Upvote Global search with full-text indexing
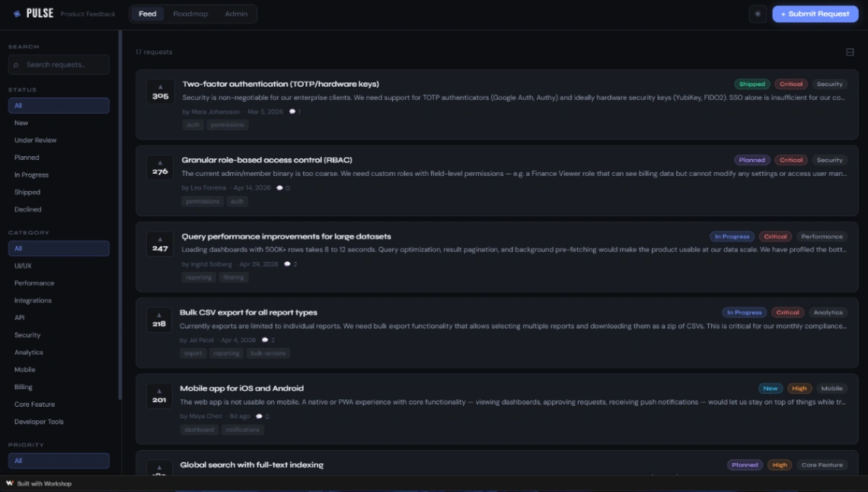The height and width of the screenshot is (492, 868). click(159, 470)
